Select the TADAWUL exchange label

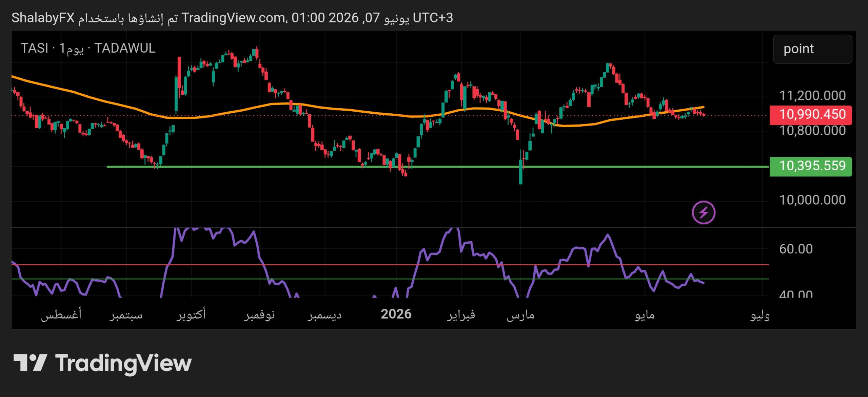click(125, 48)
